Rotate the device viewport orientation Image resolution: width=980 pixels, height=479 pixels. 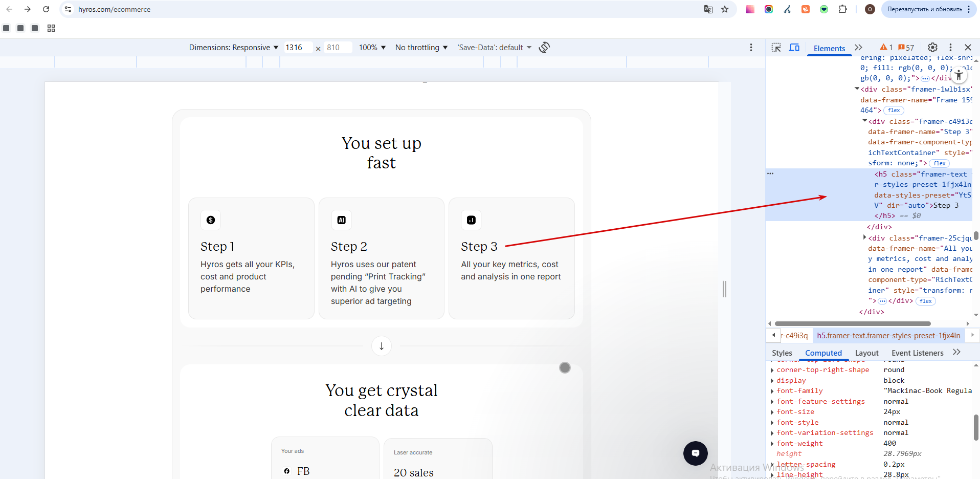click(x=545, y=48)
